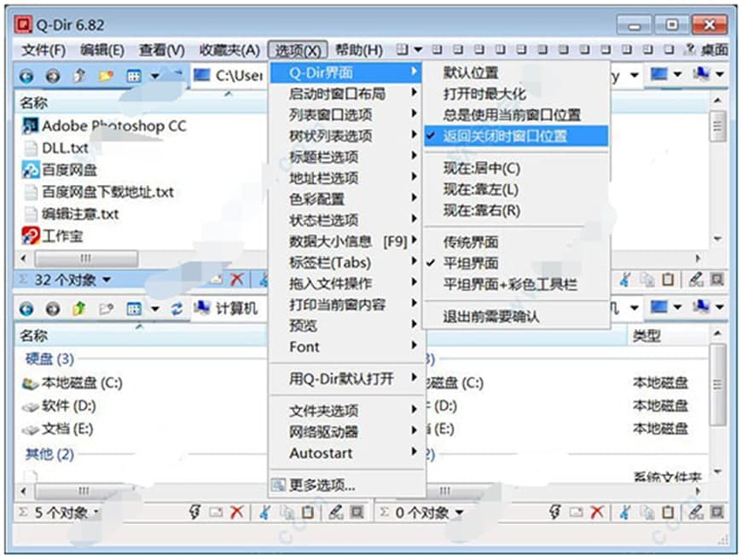Open the 帮助 (Help) menu
The height and width of the screenshot is (560, 742).
[358, 49]
